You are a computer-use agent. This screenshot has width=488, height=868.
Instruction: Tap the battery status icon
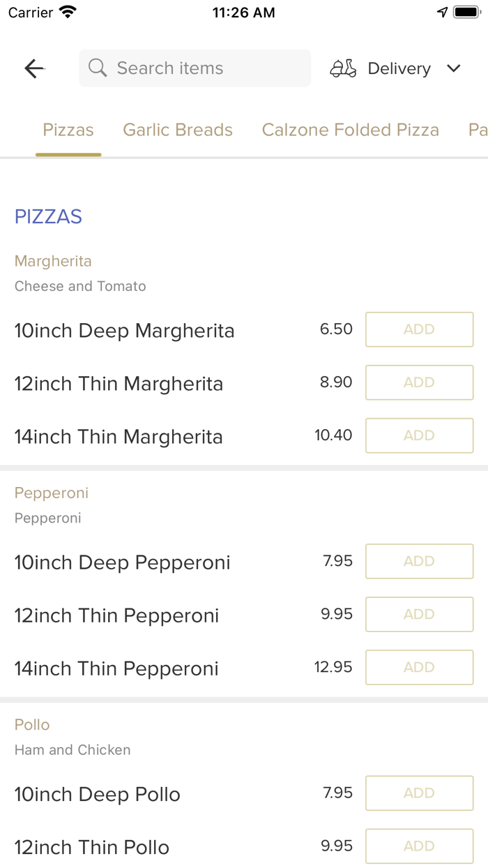click(x=466, y=13)
